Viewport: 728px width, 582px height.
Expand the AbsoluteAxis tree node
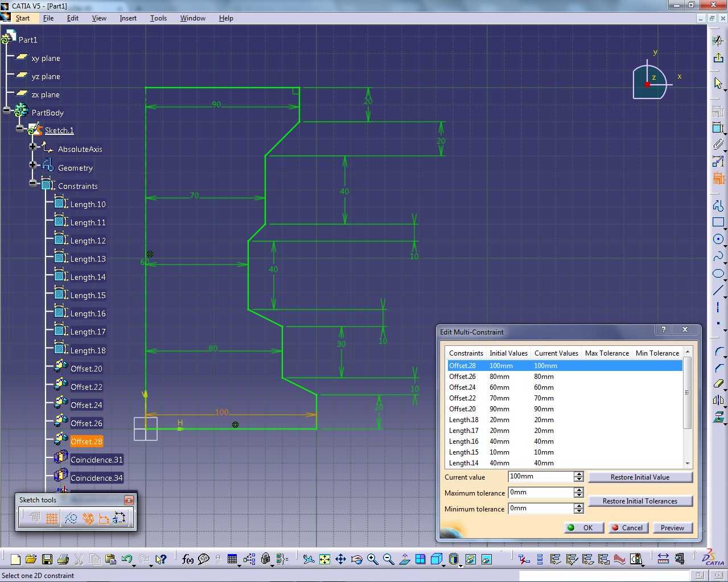pyautogui.click(x=33, y=146)
